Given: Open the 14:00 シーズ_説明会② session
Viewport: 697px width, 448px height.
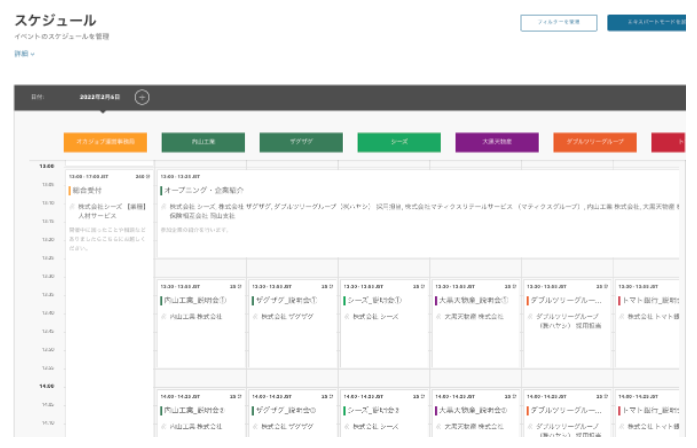Looking at the screenshot, I should click(x=384, y=413).
